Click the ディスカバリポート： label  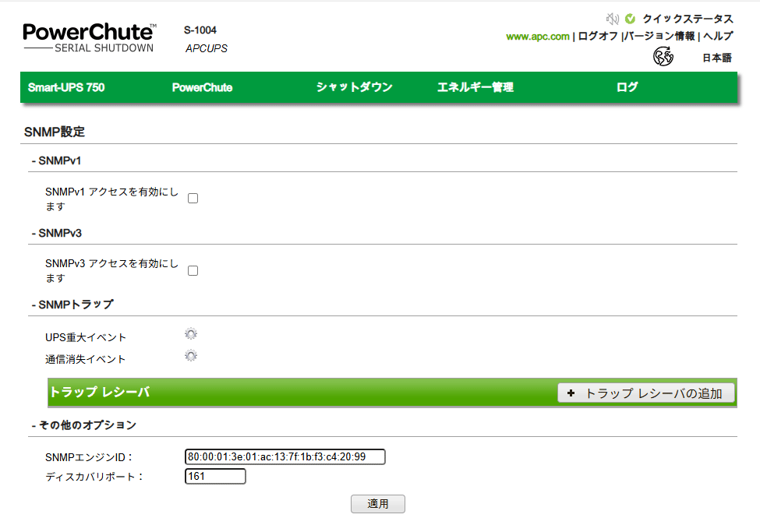pos(94,477)
